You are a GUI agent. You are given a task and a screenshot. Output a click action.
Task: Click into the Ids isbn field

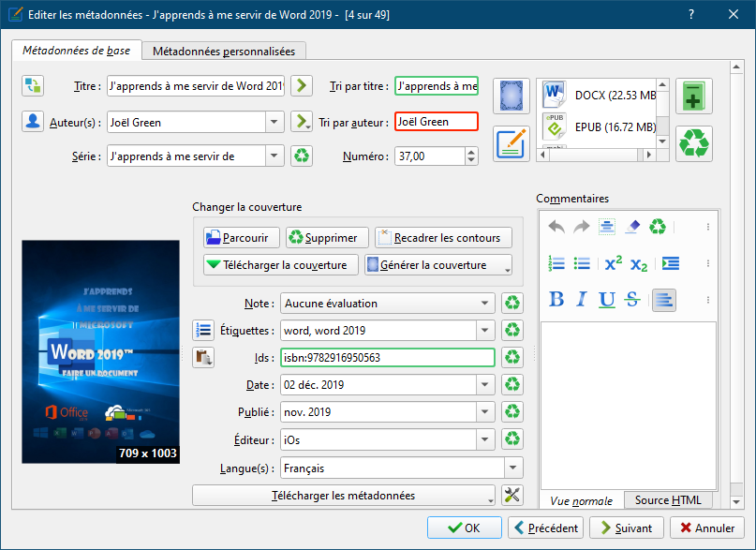[x=388, y=358]
